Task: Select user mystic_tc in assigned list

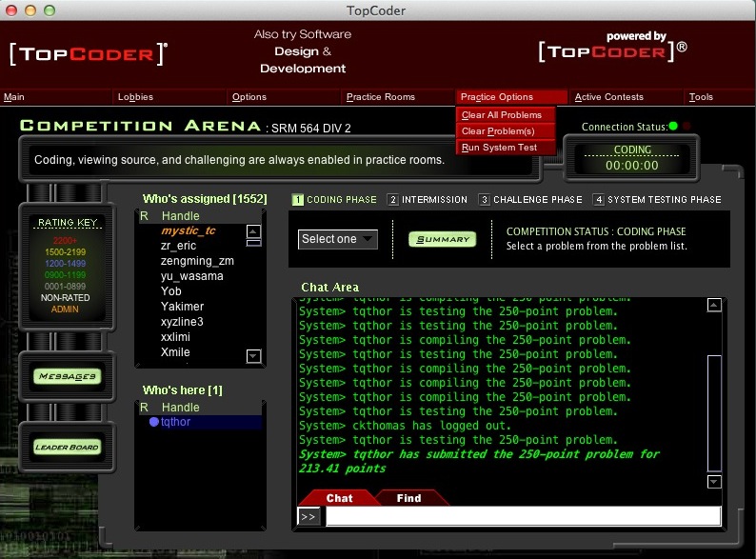Action: point(187,230)
